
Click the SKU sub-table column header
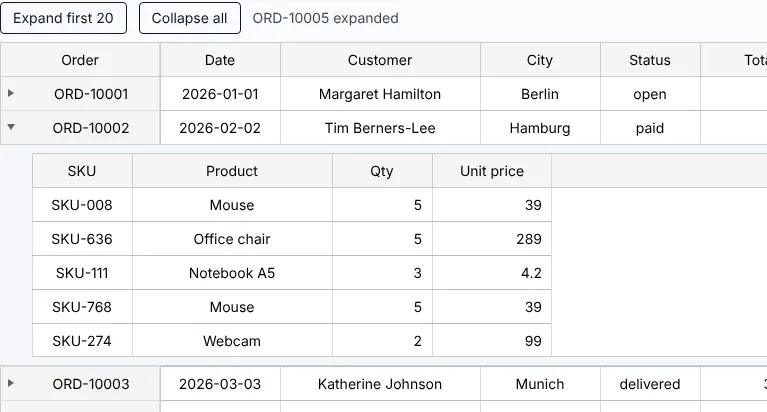tap(82, 171)
